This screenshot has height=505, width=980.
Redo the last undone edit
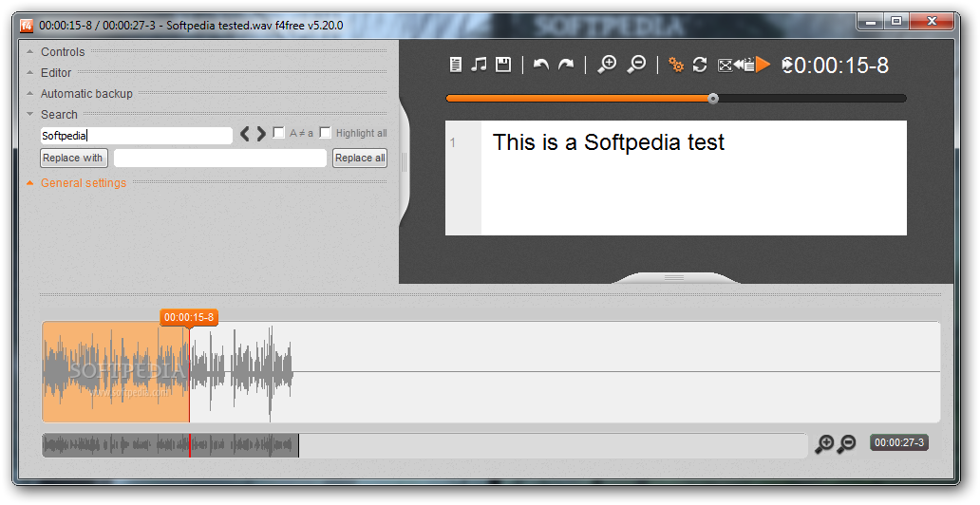point(566,65)
